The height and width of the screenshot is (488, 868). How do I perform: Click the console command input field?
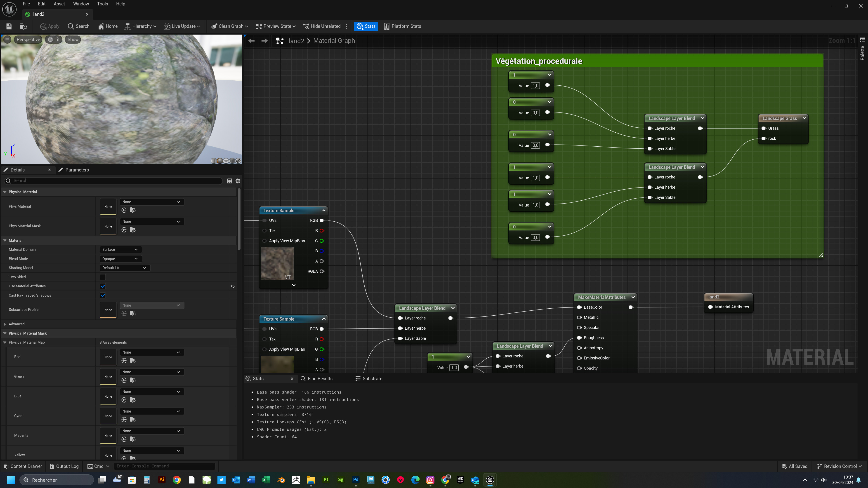pyautogui.click(x=164, y=466)
